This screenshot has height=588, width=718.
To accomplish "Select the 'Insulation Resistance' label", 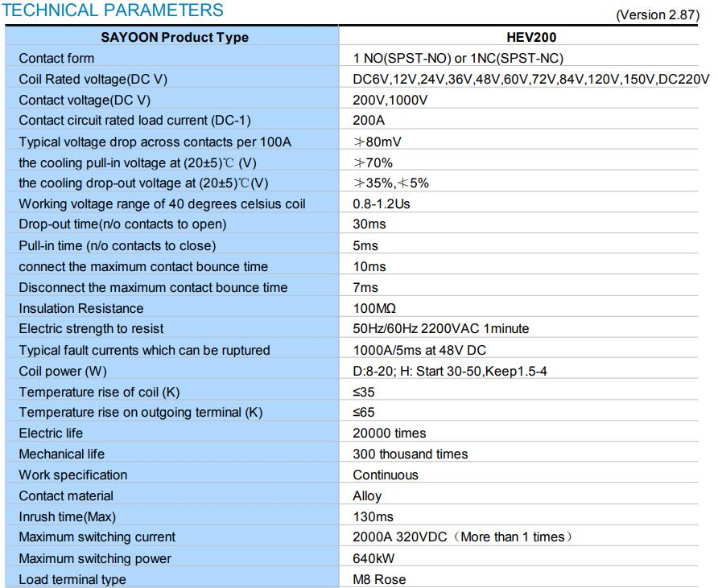I will (81, 308).
